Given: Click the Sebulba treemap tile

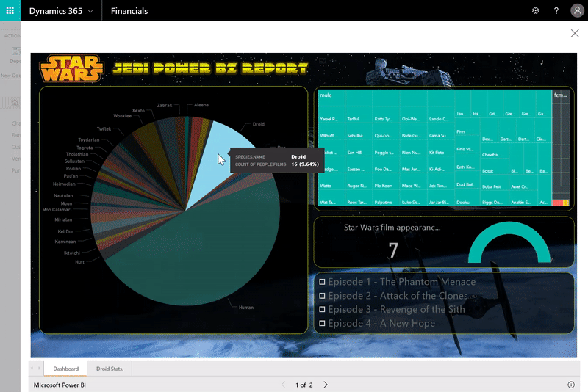Looking at the screenshot, I should coord(359,131).
